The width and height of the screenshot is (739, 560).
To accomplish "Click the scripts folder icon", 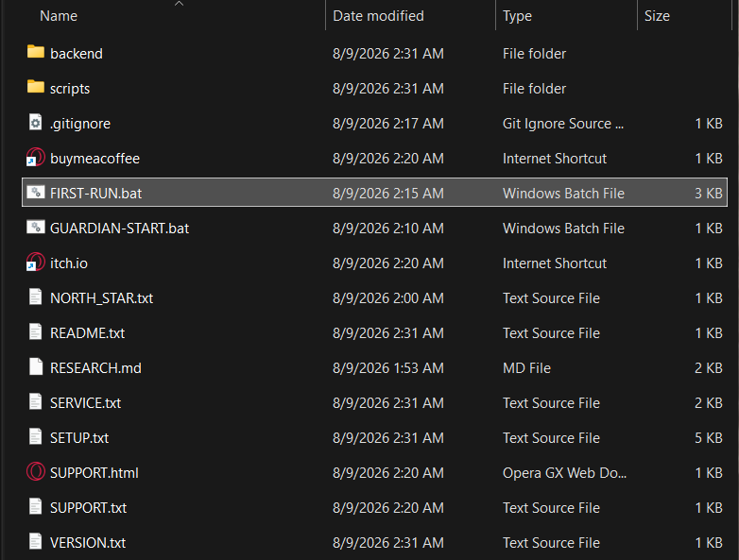I will pyautogui.click(x=36, y=87).
